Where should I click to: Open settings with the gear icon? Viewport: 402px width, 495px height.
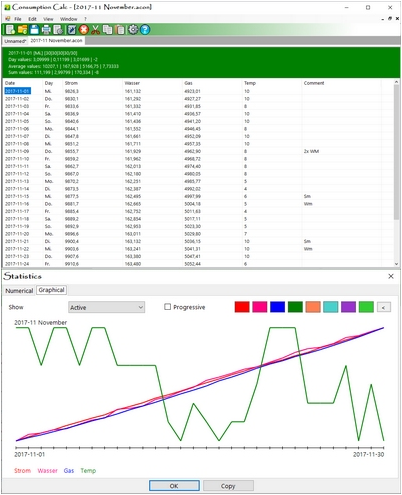(133, 30)
